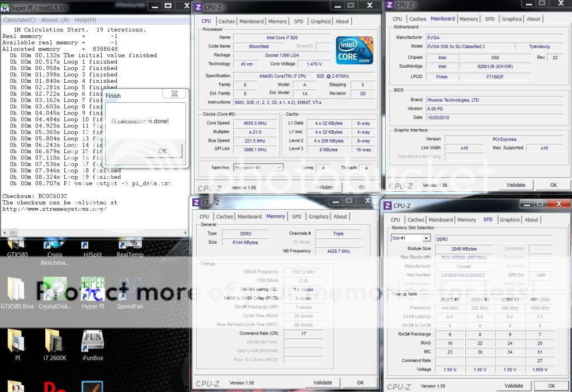Open the RealTemp desktop icon
The width and height of the screenshot is (572, 392).
130,246
